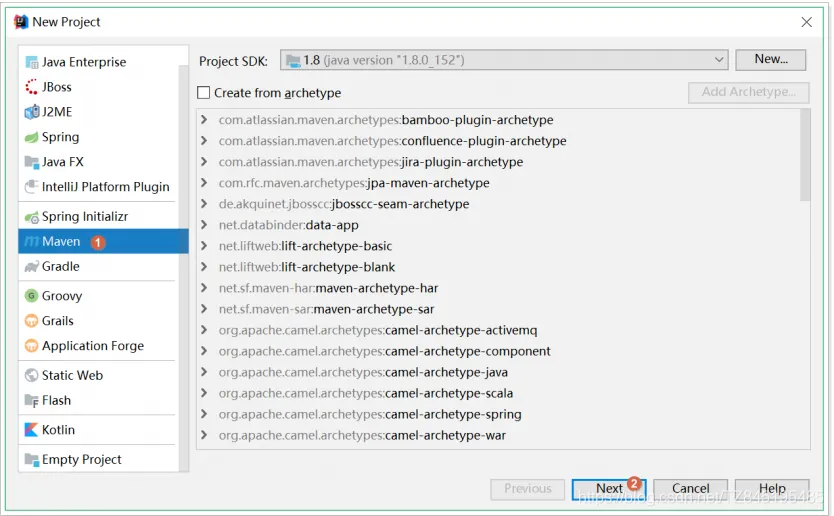Expand confluence-plugin-archetype node

(x=204, y=141)
